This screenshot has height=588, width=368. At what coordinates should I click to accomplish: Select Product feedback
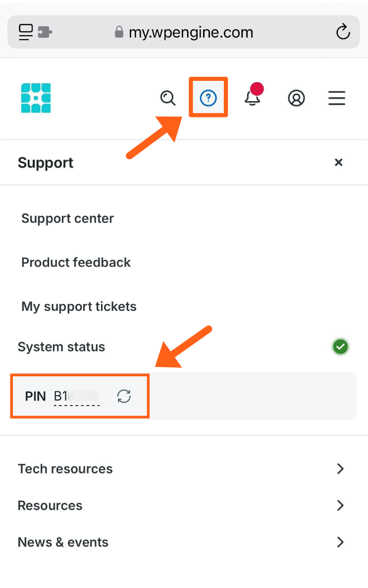[76, 262]
